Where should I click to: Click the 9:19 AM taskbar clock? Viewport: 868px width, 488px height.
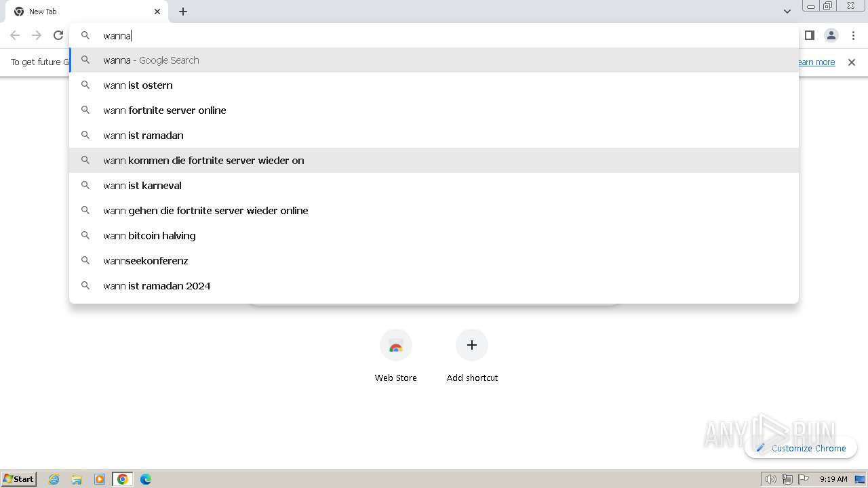833,479
